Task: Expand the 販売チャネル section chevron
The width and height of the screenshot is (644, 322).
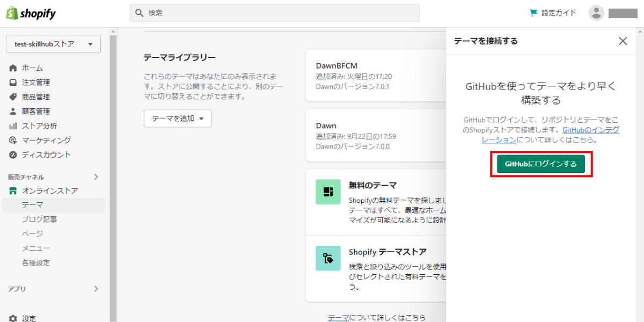Action: (x=96, y=177)
